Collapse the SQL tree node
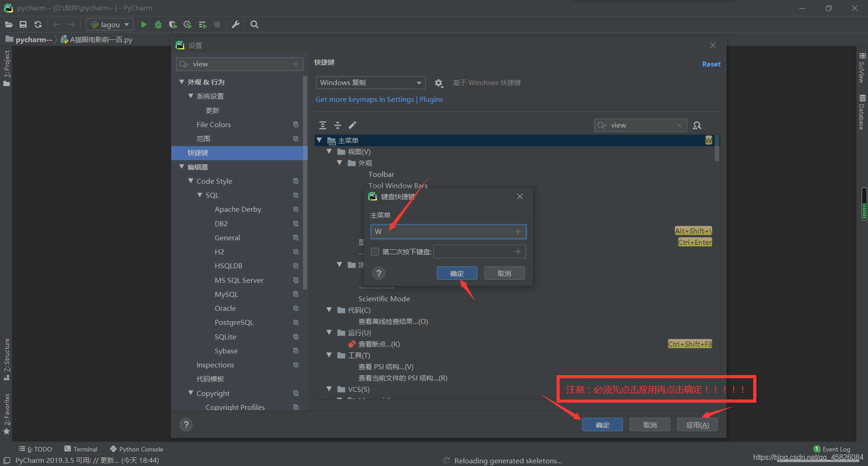Viewport: 868px width, 466px height. coord(200,195)
